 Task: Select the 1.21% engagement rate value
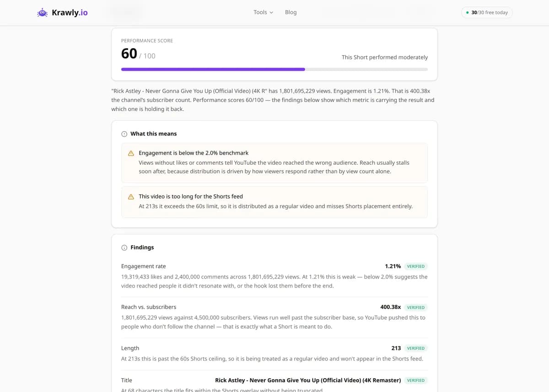pos(393,266)
